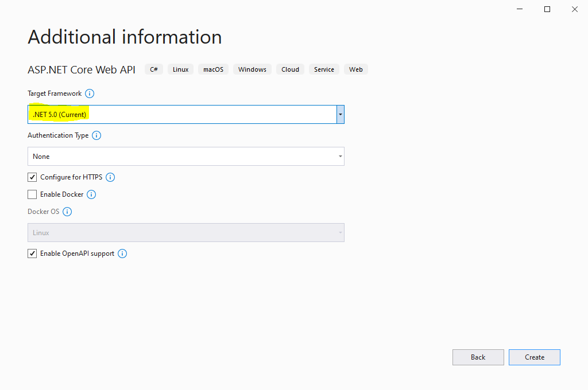Select the Web project tag
Screen dimensions: 588x390
[355, 69]
